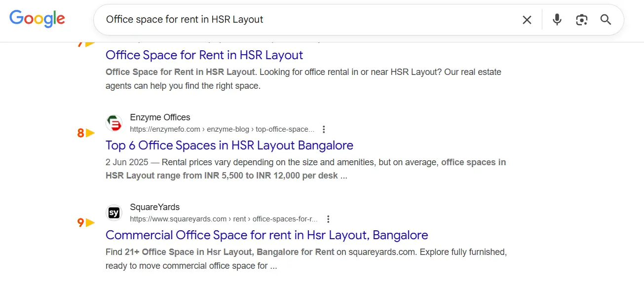Open "Office Space for Rent in HSR Layout" result
Screen dimensions: 644x287
point(204,55)
